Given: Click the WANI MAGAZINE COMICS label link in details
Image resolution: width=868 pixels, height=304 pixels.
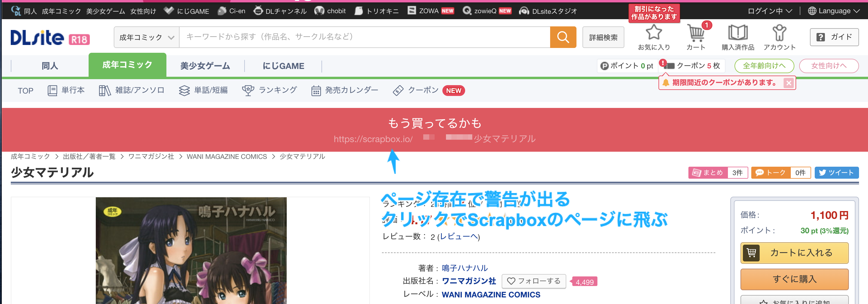Looking at the screenshot, I should (491, 294).
